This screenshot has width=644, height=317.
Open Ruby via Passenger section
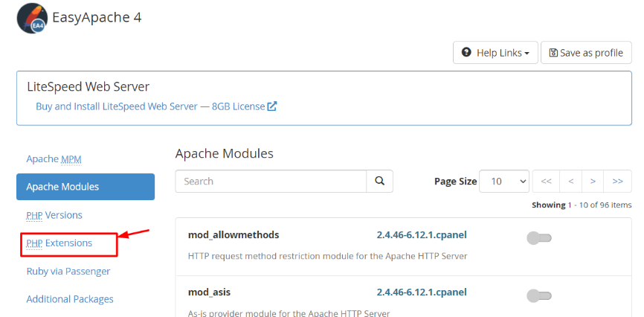click(68, 272)
